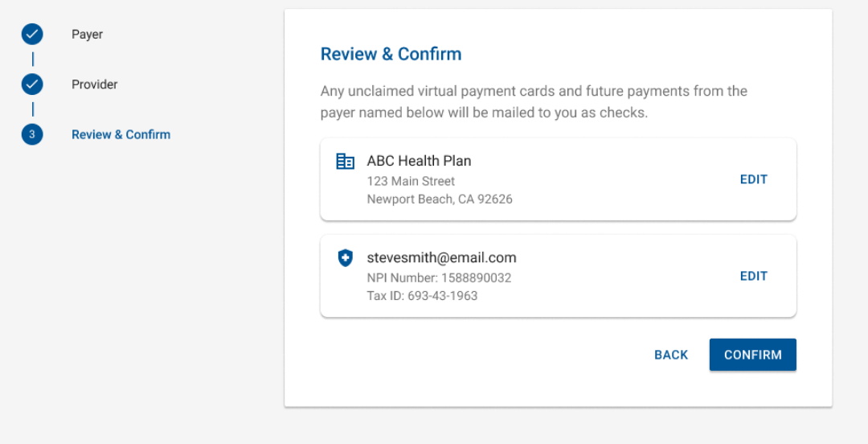Click the Tax ID: 693-43-1963 line

click(422, 295)
